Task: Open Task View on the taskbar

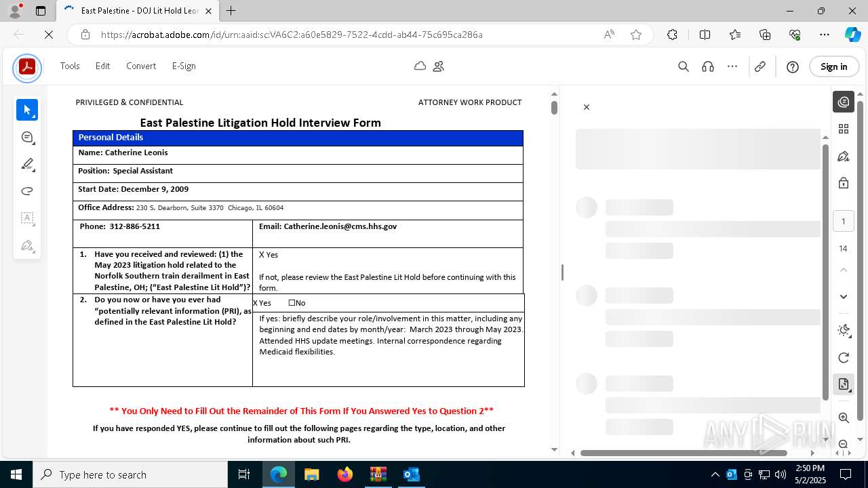Action: click(244, 474)
